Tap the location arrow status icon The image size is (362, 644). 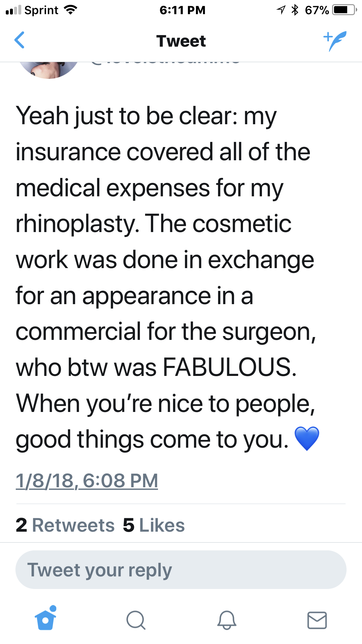point(281,10)
